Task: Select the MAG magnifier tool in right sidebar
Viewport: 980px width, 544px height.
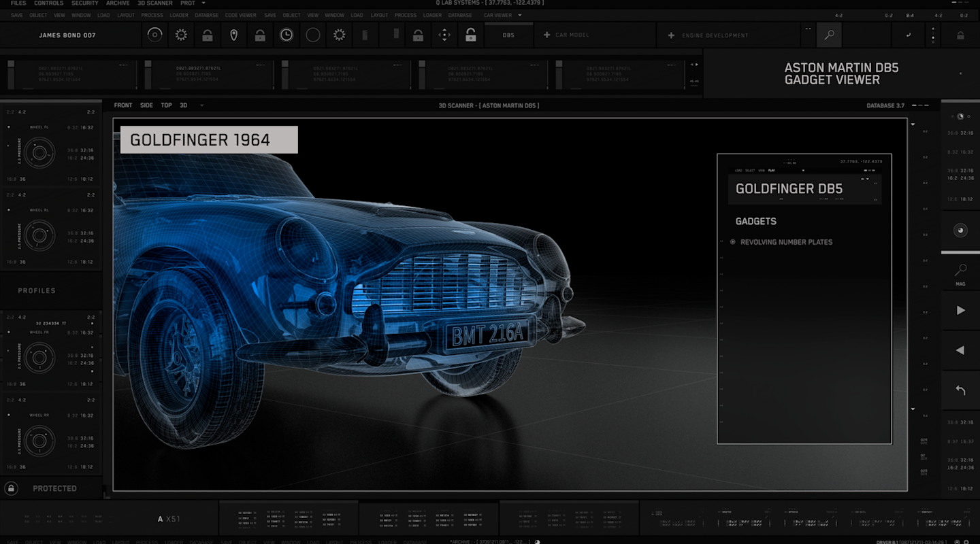Action: (960, 271)
